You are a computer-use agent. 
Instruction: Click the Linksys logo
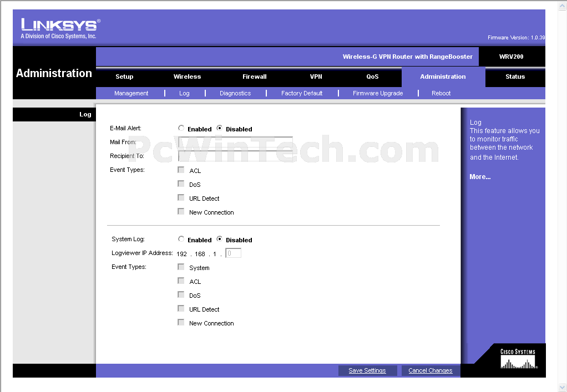60,28
